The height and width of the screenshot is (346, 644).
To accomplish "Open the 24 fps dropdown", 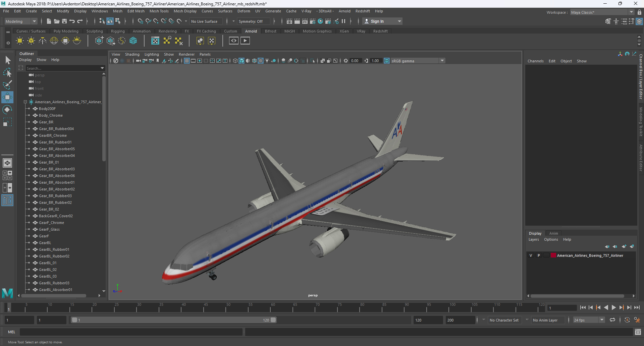I will pyautogui.click(x=589, y=320).
